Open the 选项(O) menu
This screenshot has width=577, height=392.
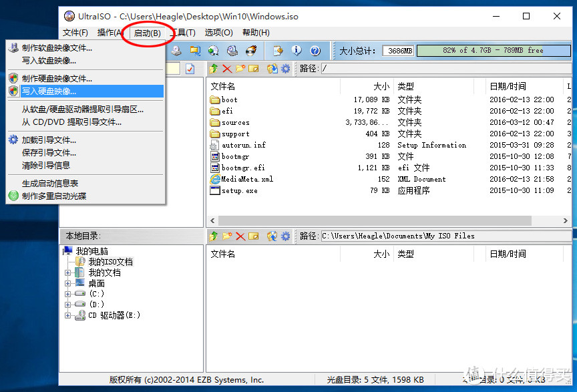tap(218, 32)
